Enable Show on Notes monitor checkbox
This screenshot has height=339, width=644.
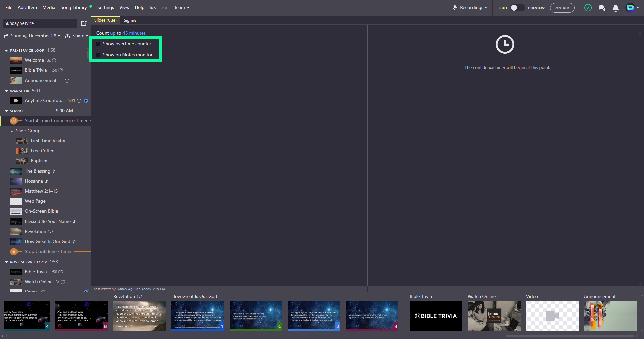tap(98, 55)
